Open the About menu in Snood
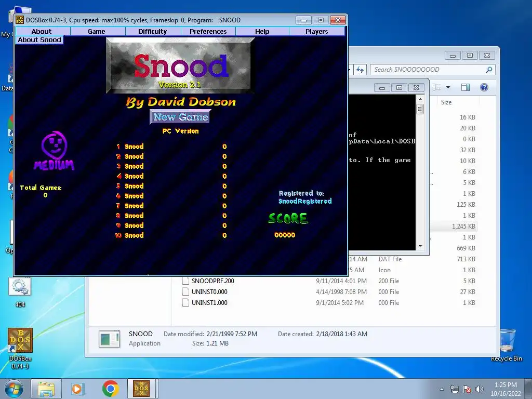532x399 pixels. 42,32
